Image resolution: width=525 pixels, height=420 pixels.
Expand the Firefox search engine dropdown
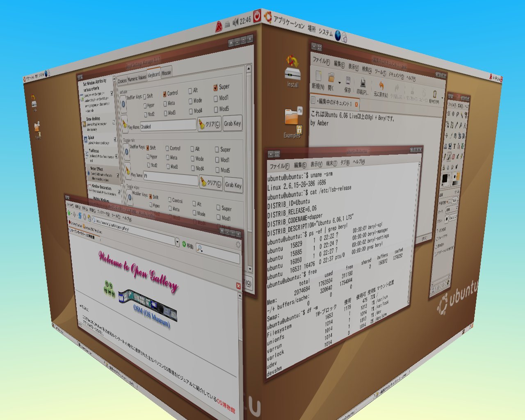201,248
